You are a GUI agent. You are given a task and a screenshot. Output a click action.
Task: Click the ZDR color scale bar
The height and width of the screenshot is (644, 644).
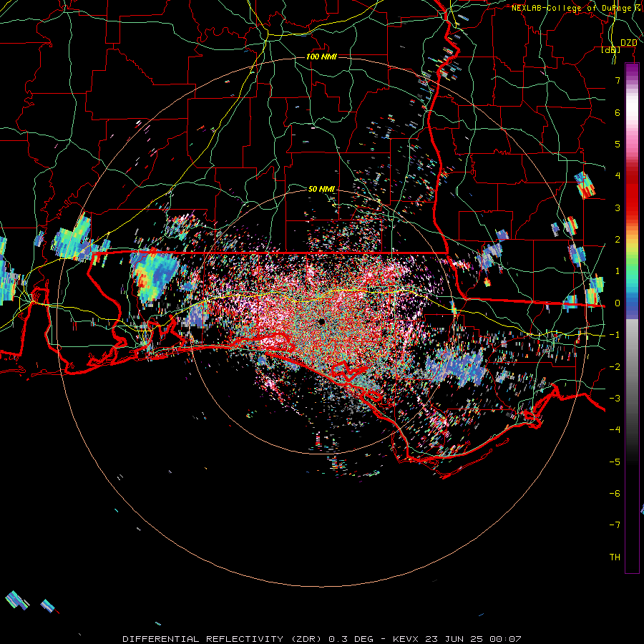pos(632,318)
